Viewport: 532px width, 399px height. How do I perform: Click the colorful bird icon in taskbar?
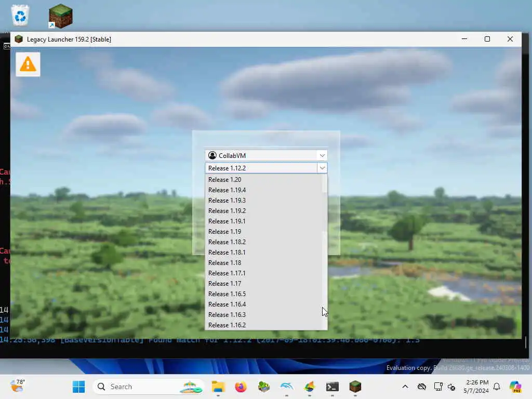[x=310, y=387]
